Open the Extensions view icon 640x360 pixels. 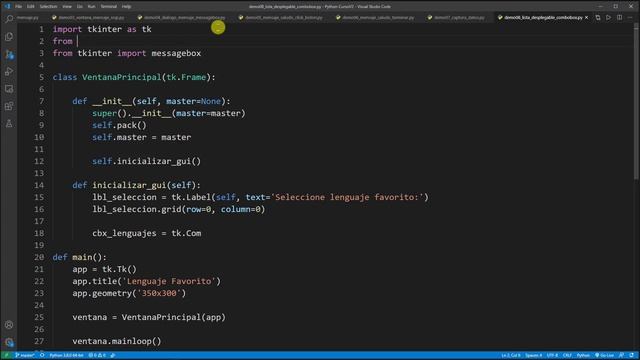9,106
